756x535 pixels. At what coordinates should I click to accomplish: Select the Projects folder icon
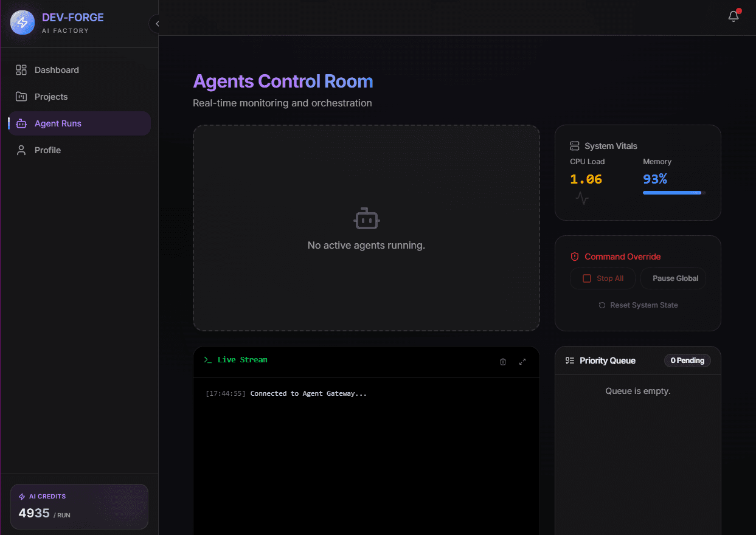21,97
